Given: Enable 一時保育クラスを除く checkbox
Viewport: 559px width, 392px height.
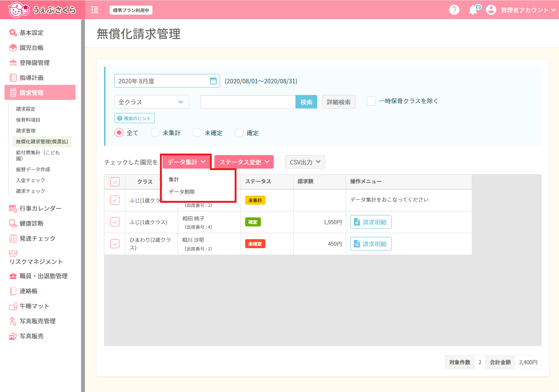Looking at the screenshot, I should pyautogui.click(x=371, y=101).
